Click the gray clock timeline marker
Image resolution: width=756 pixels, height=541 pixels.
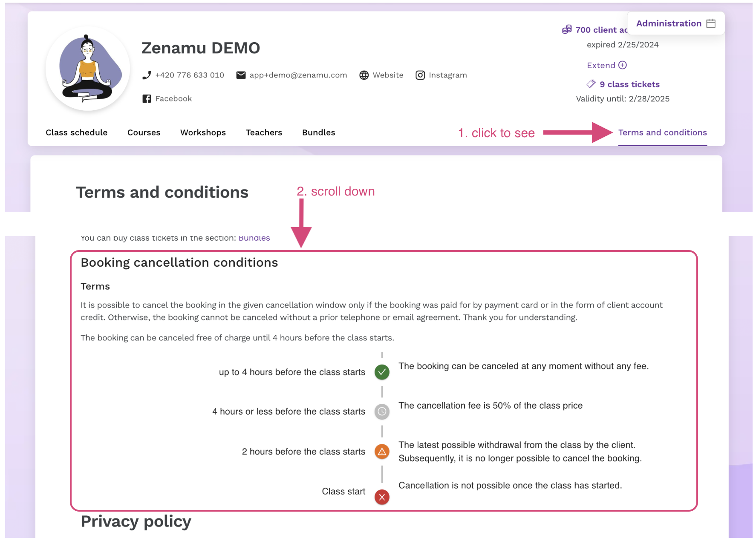click(382, 412)
